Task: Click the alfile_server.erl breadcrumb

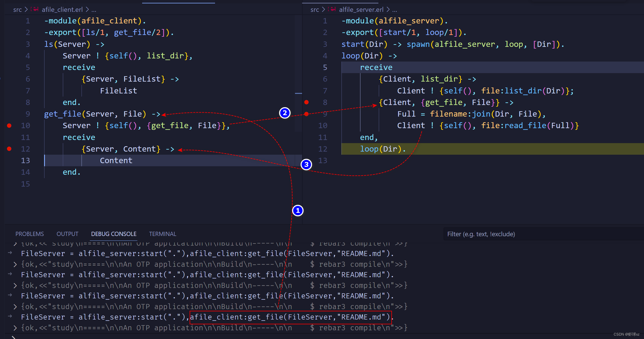Action: (x=361, y=10)
